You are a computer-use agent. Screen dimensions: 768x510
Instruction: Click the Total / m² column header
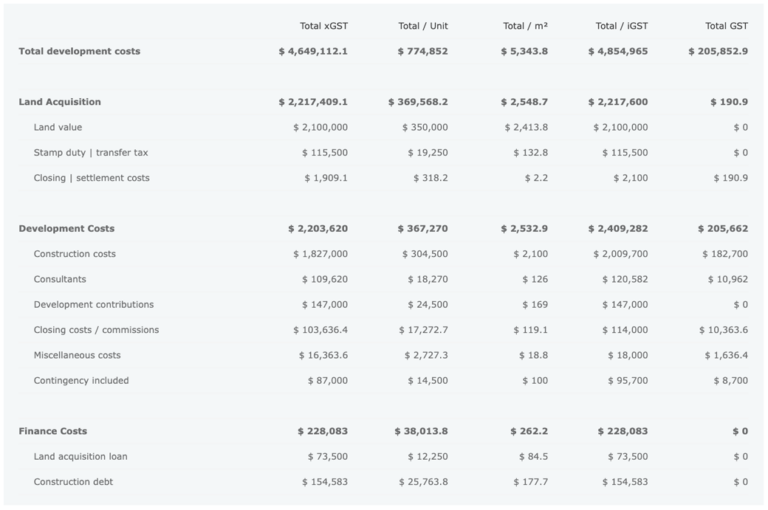pyautogui.click(x=525, y=25)
